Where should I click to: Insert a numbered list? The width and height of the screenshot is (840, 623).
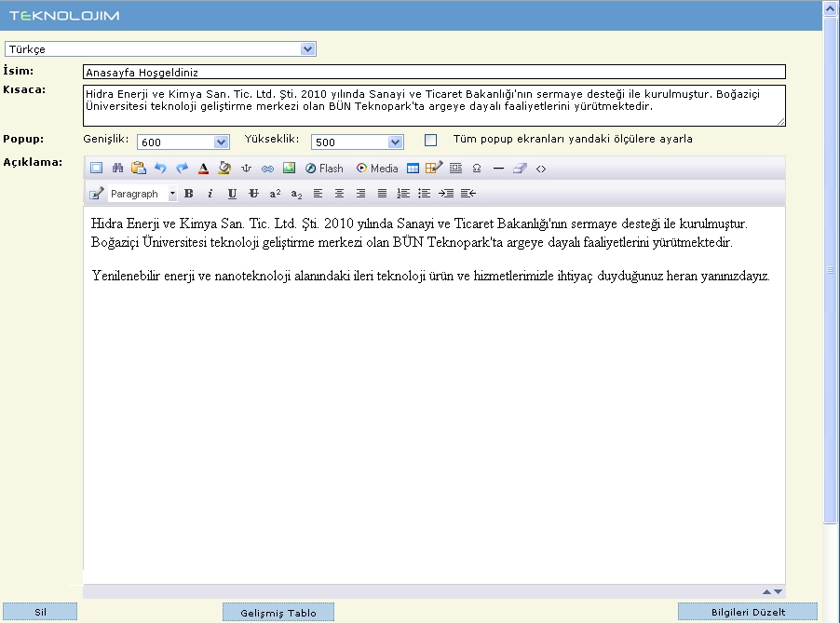(403, 194)
